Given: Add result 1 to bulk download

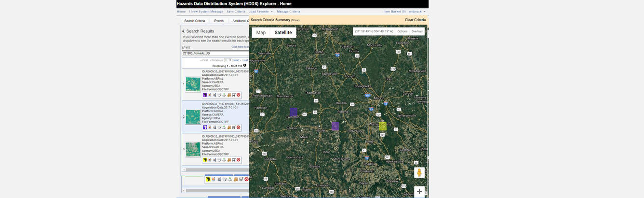Looking at the screenshot, I should coord(229,95).
